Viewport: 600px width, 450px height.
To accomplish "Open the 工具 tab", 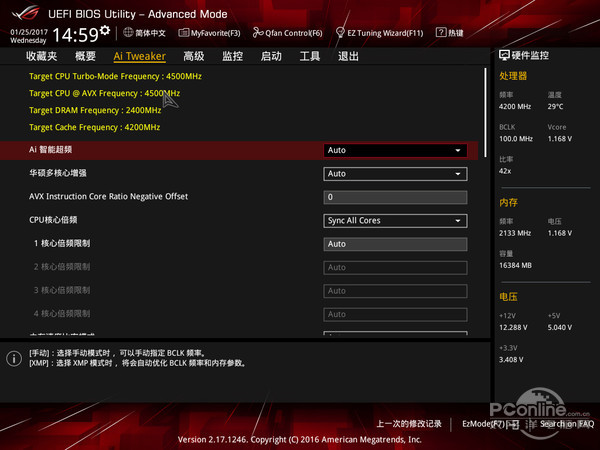I will (310, 56).
